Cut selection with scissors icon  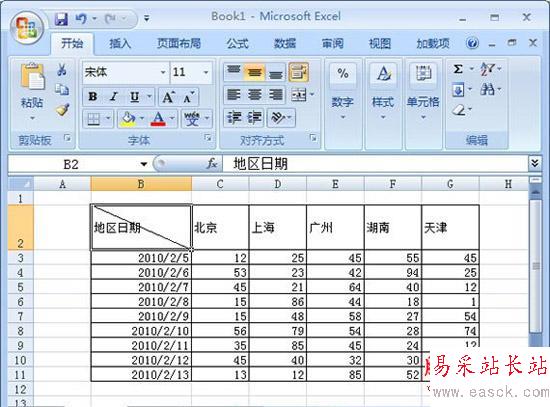point(62,69)
